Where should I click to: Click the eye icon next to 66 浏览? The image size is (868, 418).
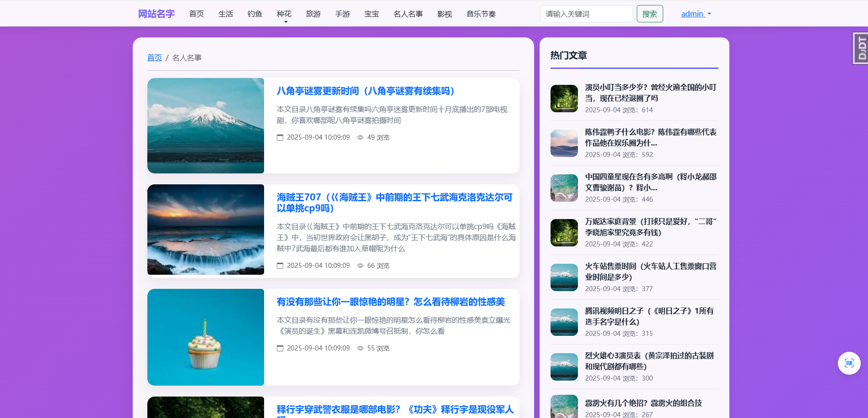pos(360,265)
